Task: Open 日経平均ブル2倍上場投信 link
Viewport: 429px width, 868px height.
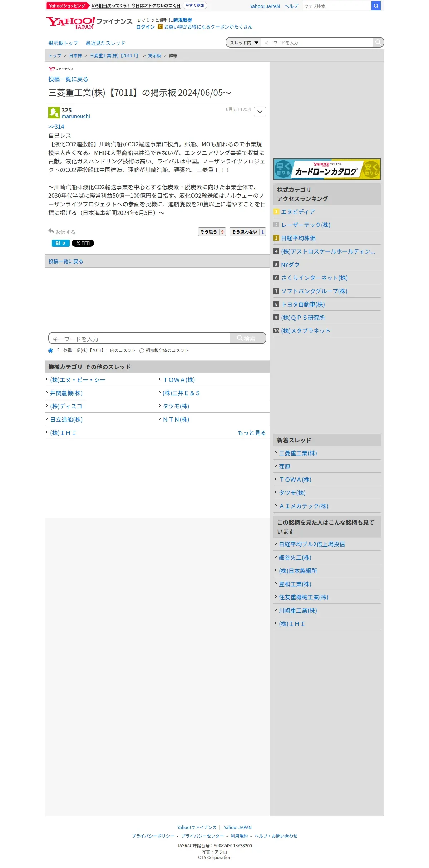Action: (312, 544)
